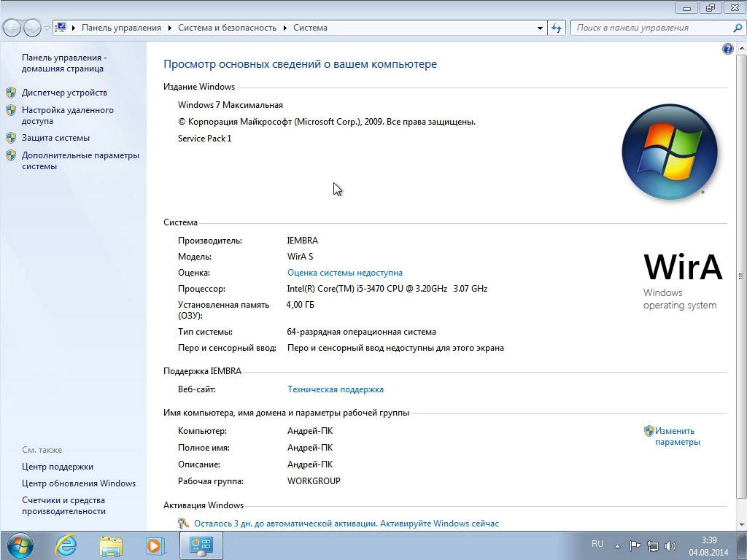Click the scrollbar down arrow
This screenshot has height=560, width=747.
[741, 524]
